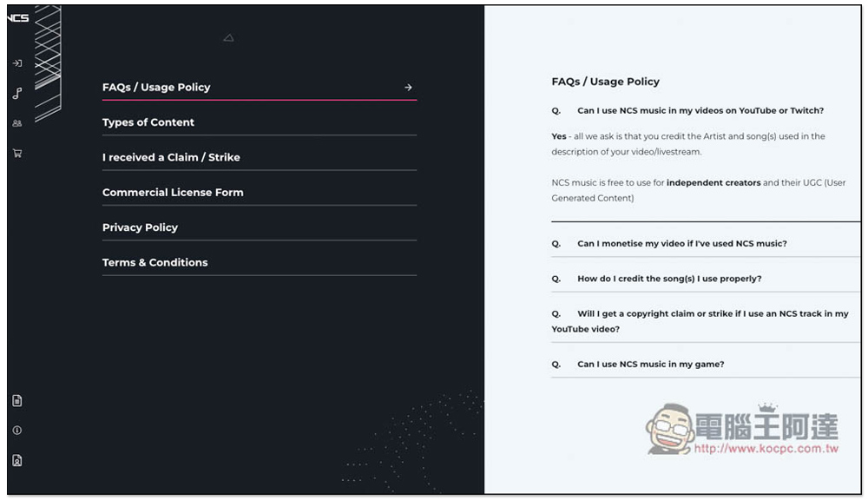The height and width of the screenshot is (500, 868).
Task: Open Types of Content section
Action: [x=259, y=122]
